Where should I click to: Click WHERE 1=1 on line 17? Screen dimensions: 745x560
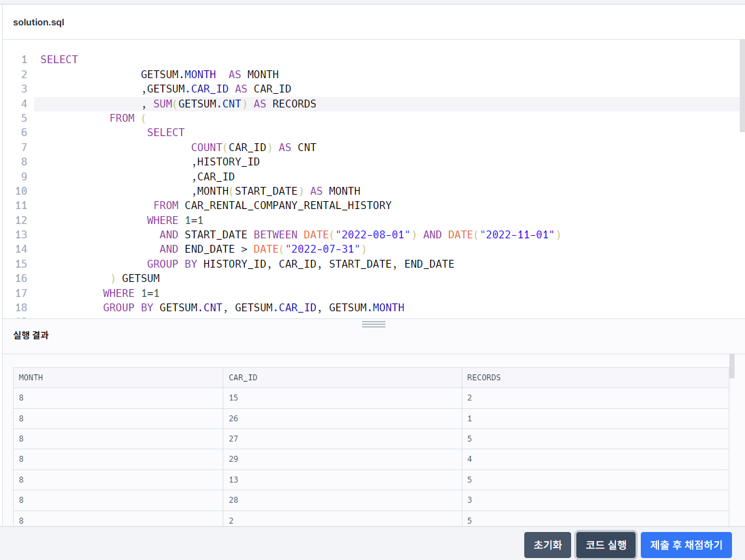tap(131, 294)
